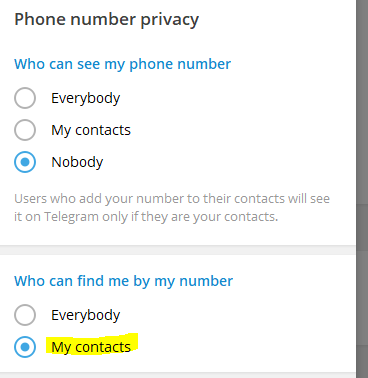The width and height of the screenshot is (368, 378).
Task: Click the word privacy in the dialog title
Action: coord(169,20)
